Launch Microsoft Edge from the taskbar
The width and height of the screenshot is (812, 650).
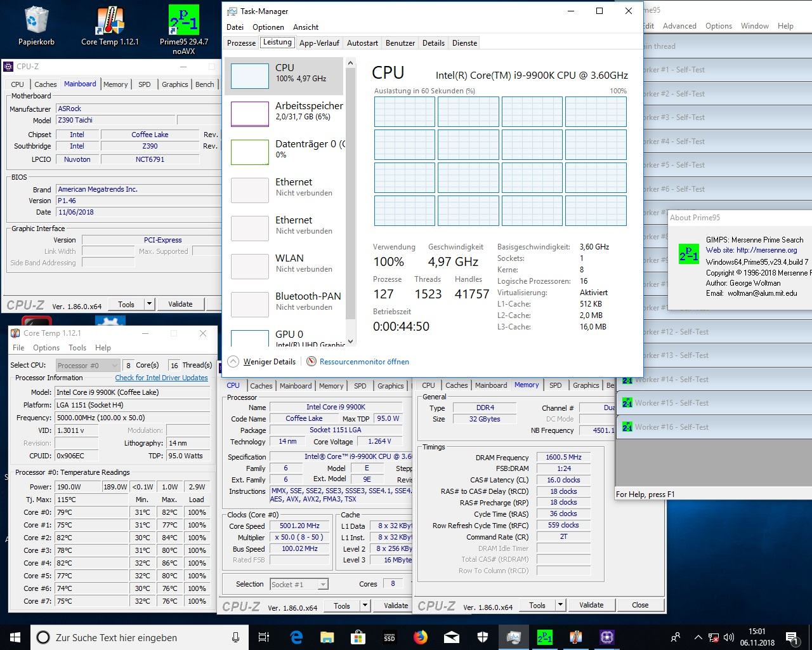[x=296, y=637]
